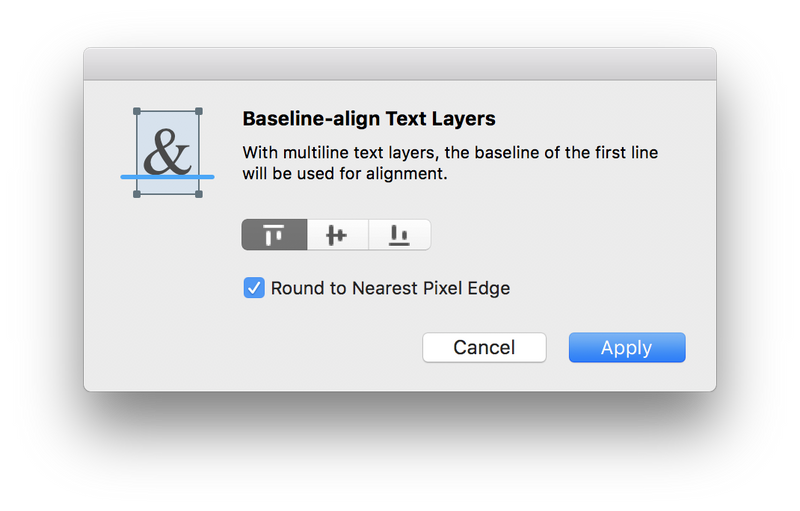
Task: Click the ampersand glyph in the dialog icon
Action: pos(167,152)
